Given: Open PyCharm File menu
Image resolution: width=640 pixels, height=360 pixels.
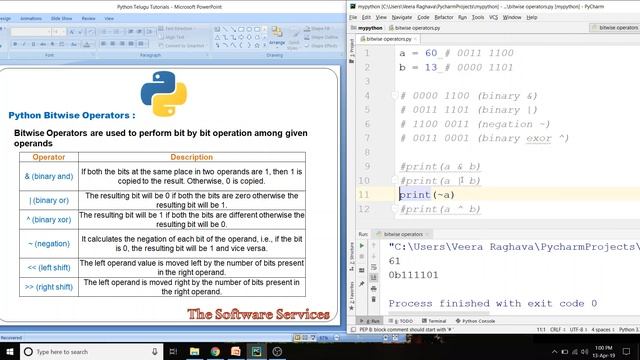Looking at the screenshot, I should [353, 18].
